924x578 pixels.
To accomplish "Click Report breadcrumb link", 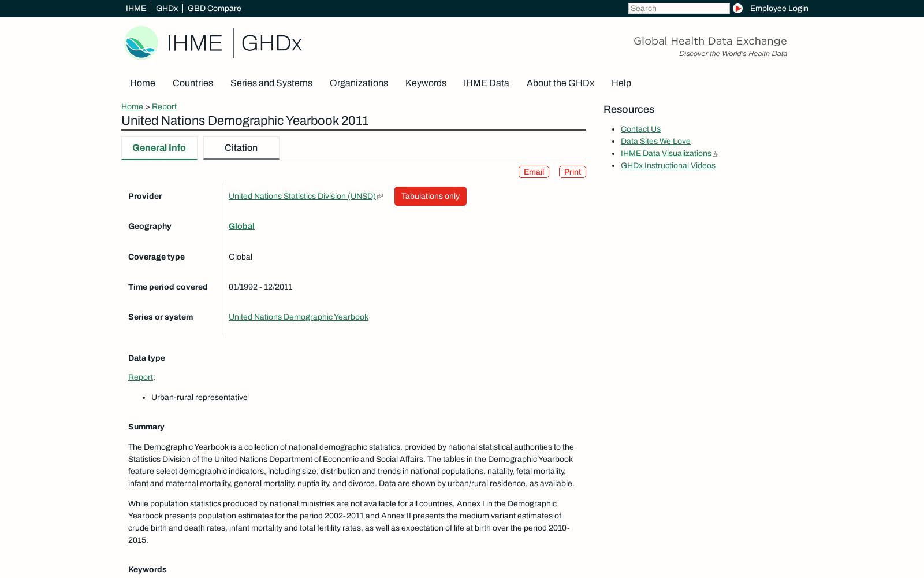I will coord(164,106).
